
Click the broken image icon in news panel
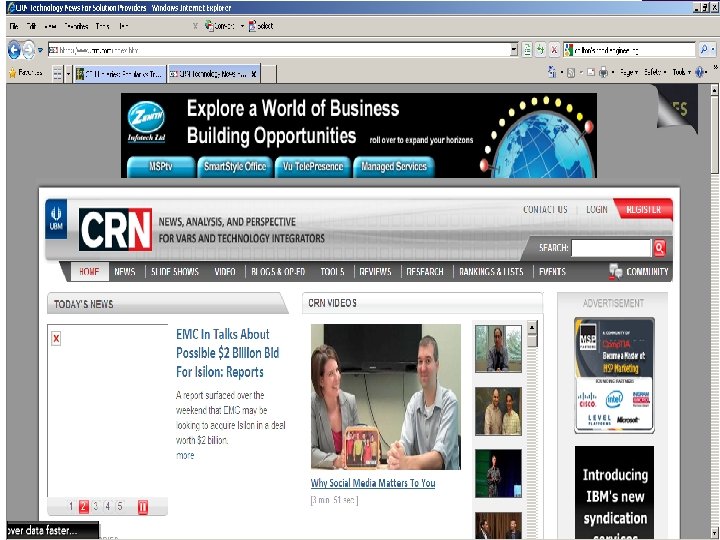pyautogui.click(x=56, y=339)
